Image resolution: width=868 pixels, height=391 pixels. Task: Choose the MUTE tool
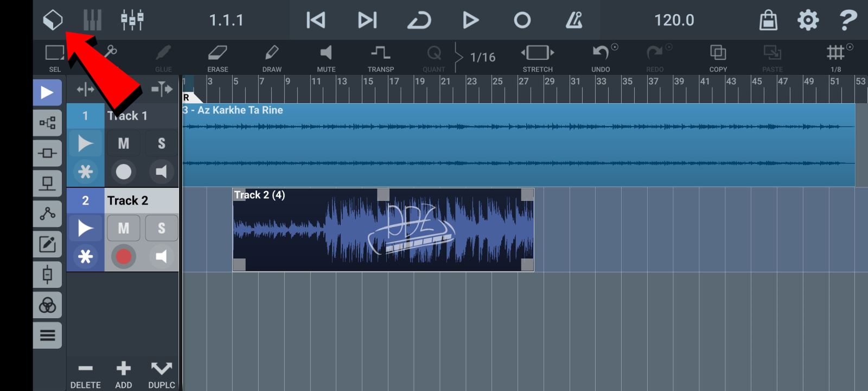pos(326,58)
